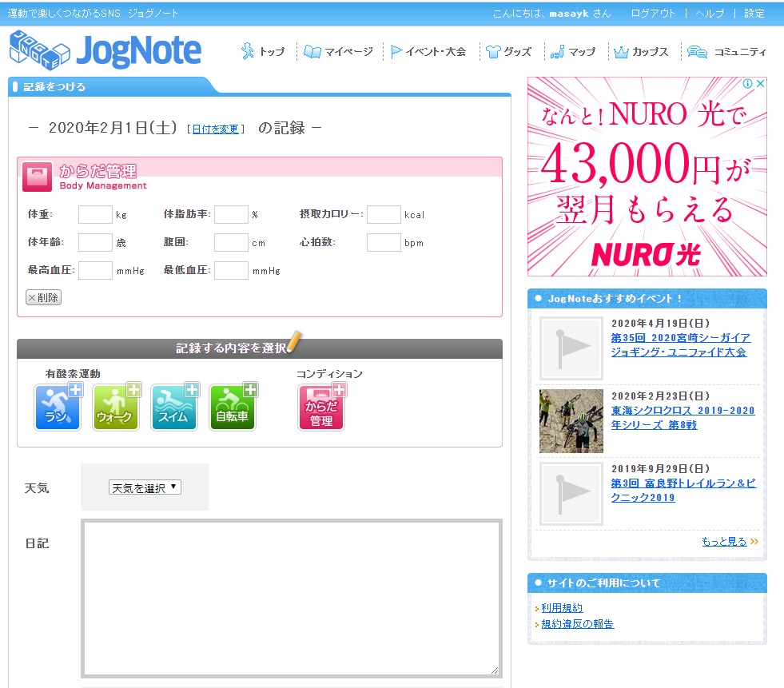Open 設定 in the header
The height and width of the screenshot is (688, 784).
[754, 14]
